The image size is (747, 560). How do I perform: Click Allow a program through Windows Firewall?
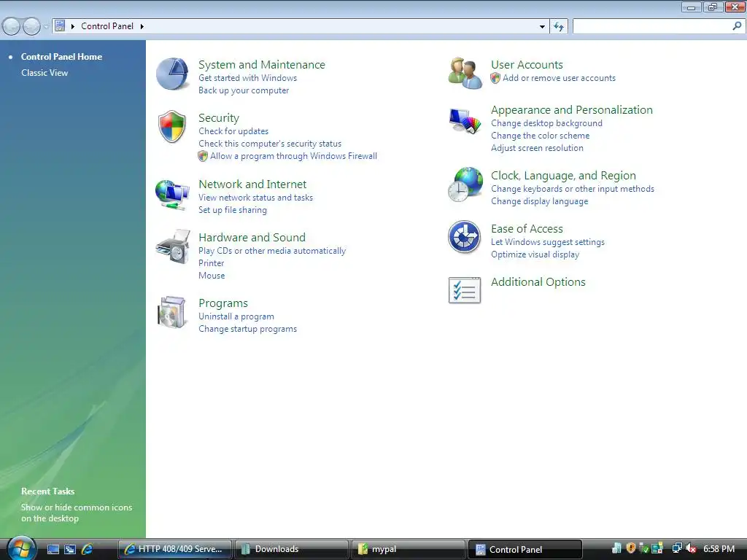tap(293, 156)
